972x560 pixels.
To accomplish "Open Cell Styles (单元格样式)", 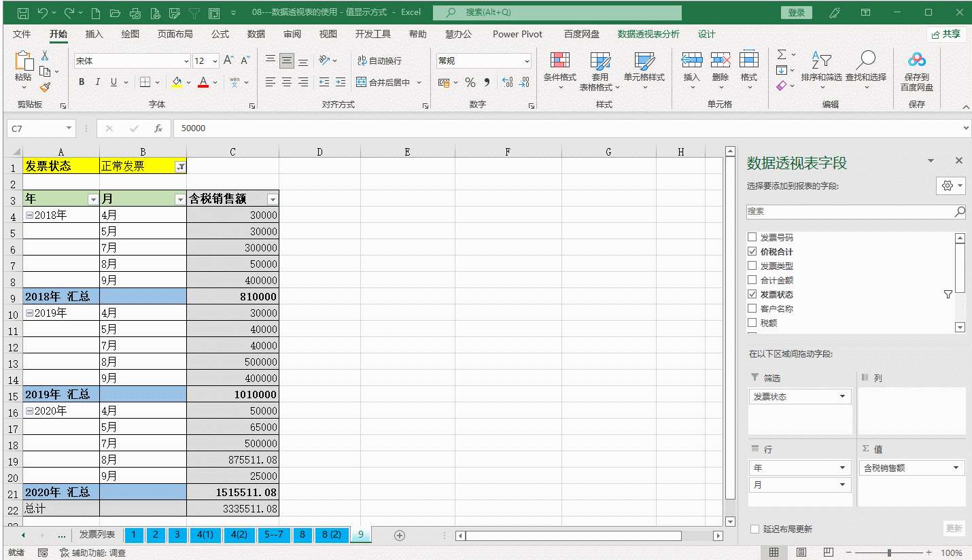I will 644,71.
